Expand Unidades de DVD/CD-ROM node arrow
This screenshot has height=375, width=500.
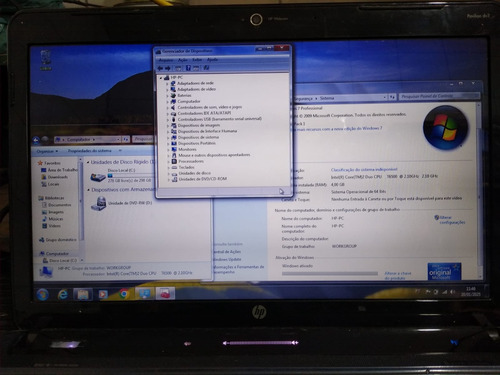(x=169, y=180)
